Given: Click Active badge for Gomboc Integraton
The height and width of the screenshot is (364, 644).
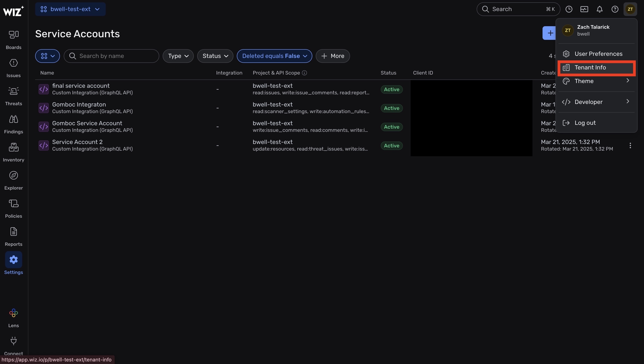Looking at the screenshot, I should tap(392, 108).
